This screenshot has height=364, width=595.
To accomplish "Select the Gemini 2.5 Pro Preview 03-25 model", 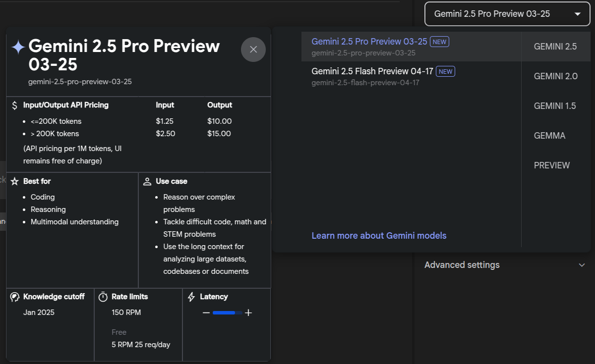I will 411,47.
